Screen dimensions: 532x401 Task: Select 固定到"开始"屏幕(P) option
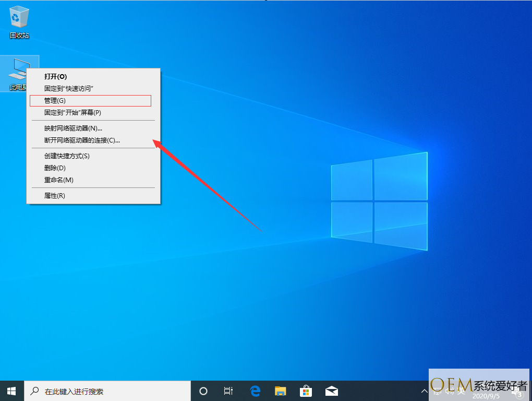(72, 112)
